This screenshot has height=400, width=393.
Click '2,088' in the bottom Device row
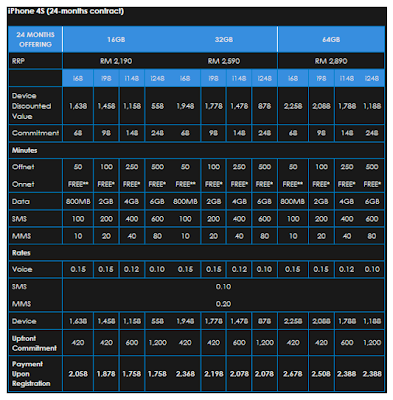pyautogui.click(x=321, y=321)
